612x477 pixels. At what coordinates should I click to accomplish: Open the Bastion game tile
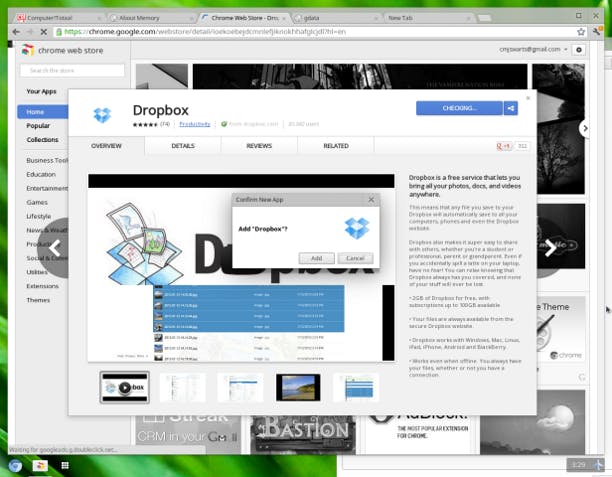[x=303, y=434]
